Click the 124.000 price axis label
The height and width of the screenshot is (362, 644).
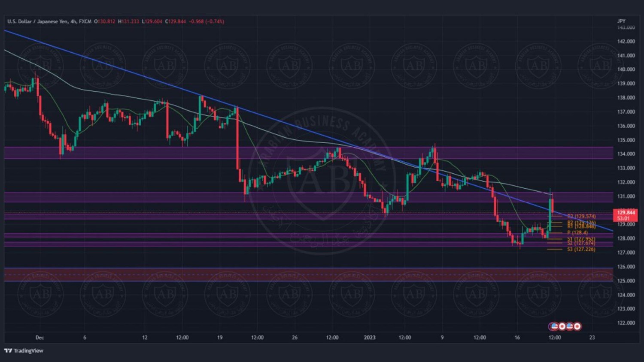pos(626,295)
